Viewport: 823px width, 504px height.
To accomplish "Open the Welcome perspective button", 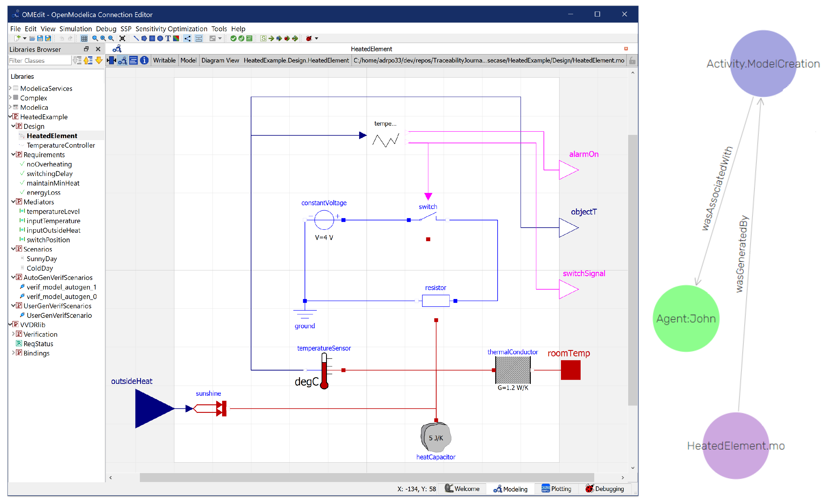I will (462, 489).
